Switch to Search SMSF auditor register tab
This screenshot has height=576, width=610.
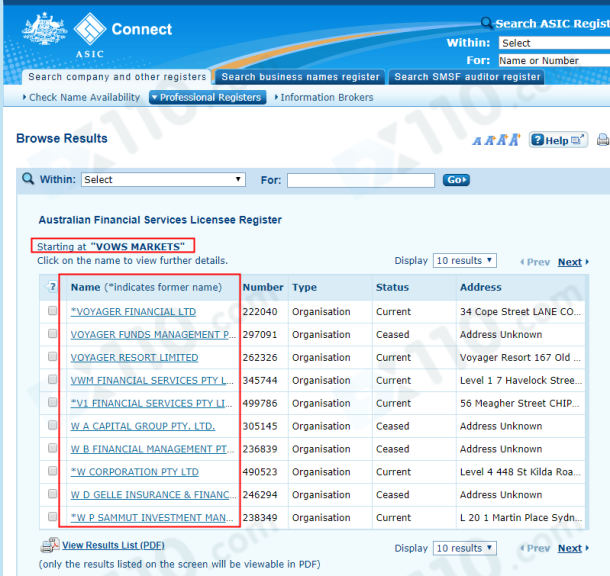[x=467, y=77]
